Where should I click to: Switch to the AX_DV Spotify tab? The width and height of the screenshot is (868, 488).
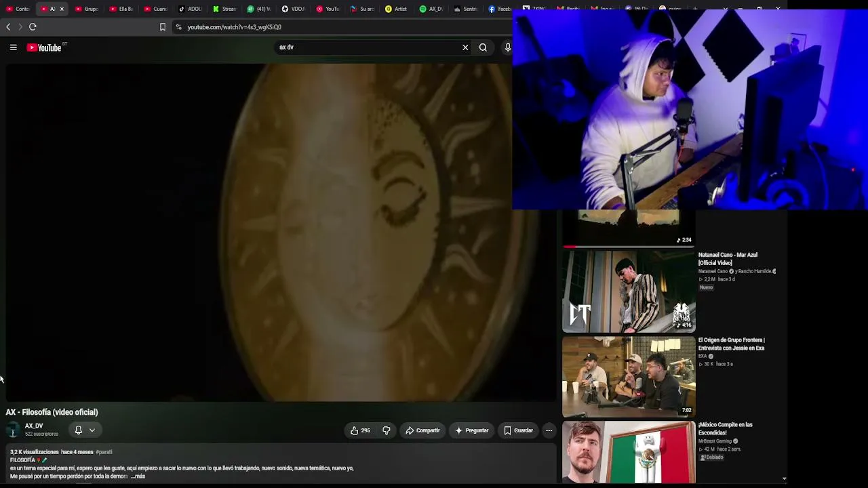pyautogui.click(x=431, y=9)
